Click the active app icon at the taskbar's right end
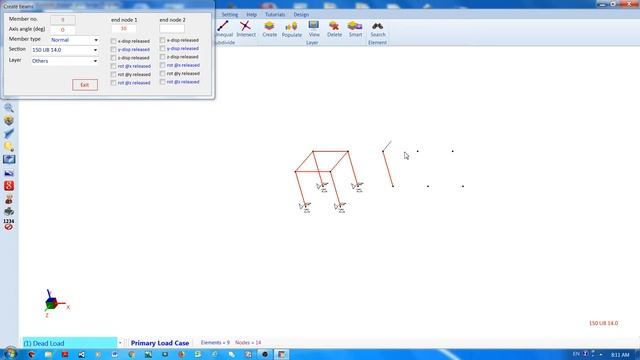Viewport: 640px width, 360px height. click(x=281, y=354)
